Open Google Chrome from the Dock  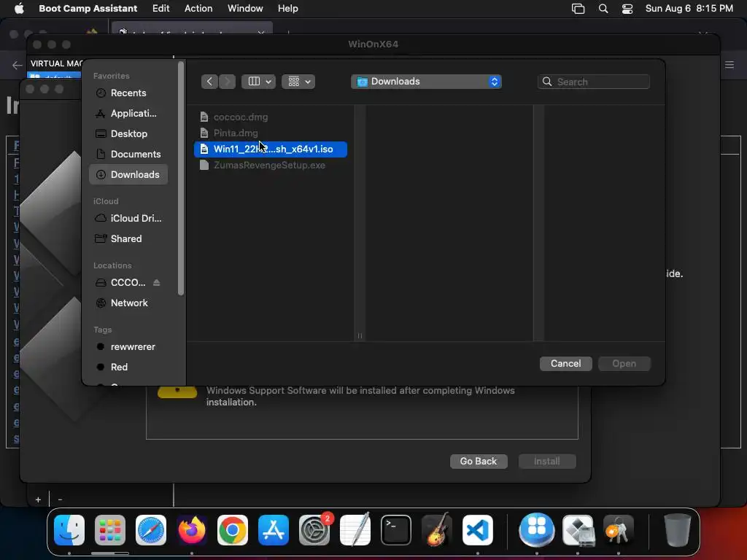pos(233,529)
